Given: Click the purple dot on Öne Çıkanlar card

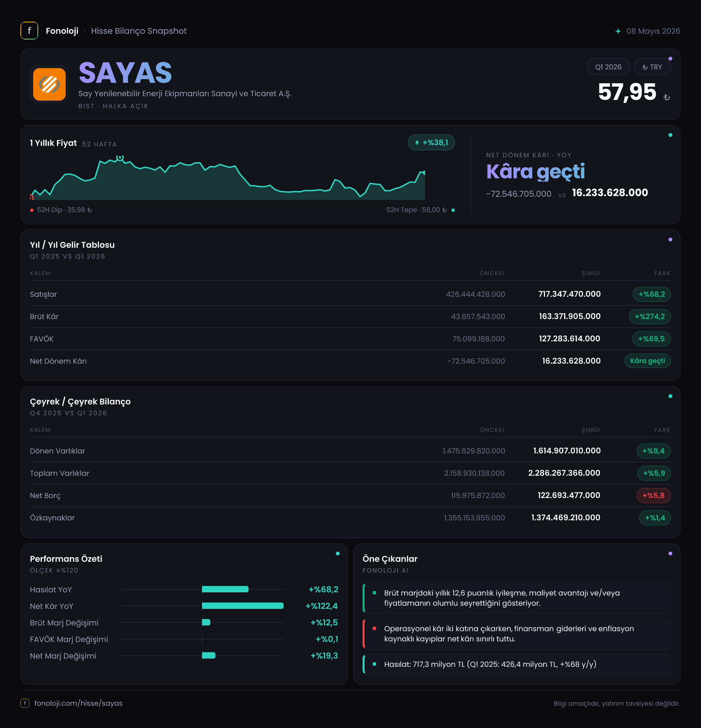Looking at the screenshot, I should 670,553.
